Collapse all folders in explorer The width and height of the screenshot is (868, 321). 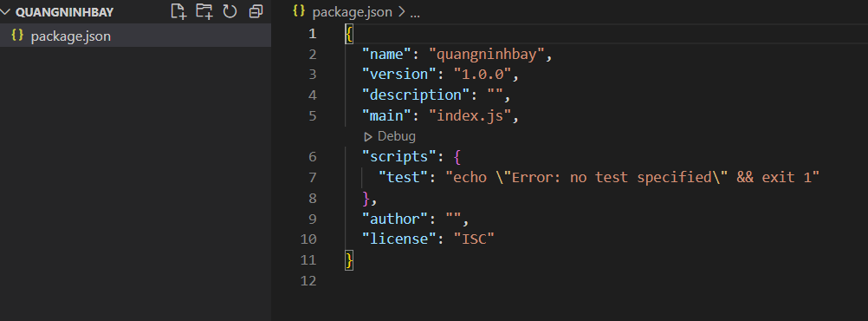click(256, 11)
